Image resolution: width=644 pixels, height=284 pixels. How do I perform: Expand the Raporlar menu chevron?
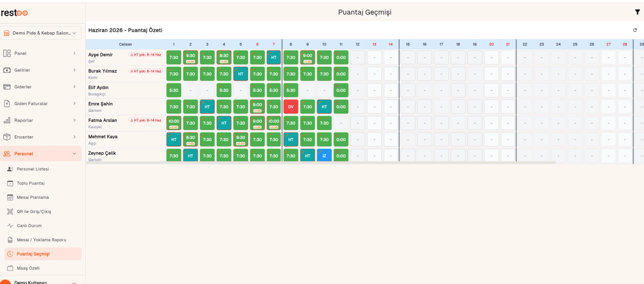point(75,120)
